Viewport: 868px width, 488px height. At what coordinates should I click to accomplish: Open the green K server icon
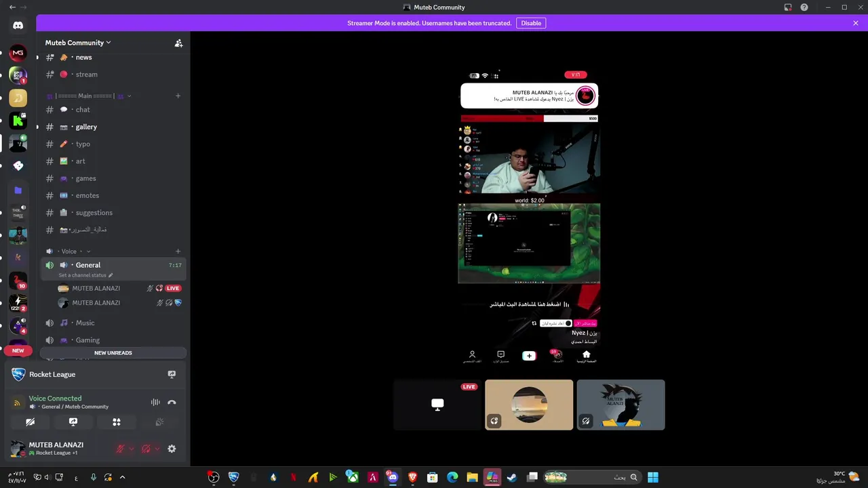(x=18, y=121)
